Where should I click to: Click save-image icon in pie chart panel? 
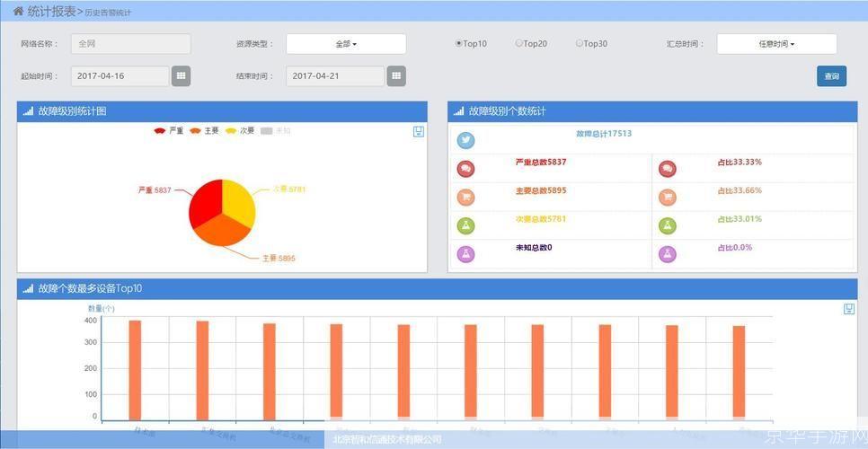pos(418,132)
